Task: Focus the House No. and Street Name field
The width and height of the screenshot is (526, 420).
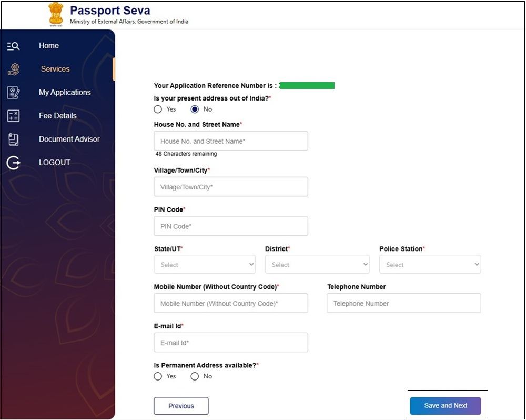Action: tap(231, 141)
